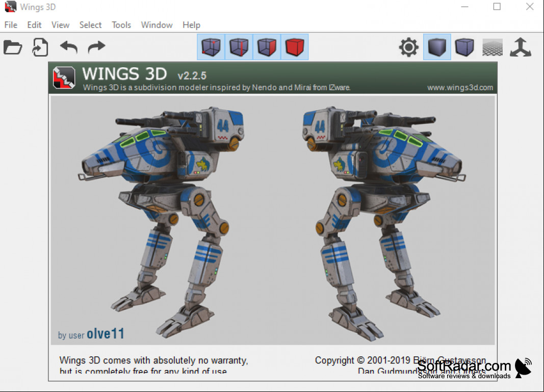
Task: Undo the last action
Action: click(68, 47)
